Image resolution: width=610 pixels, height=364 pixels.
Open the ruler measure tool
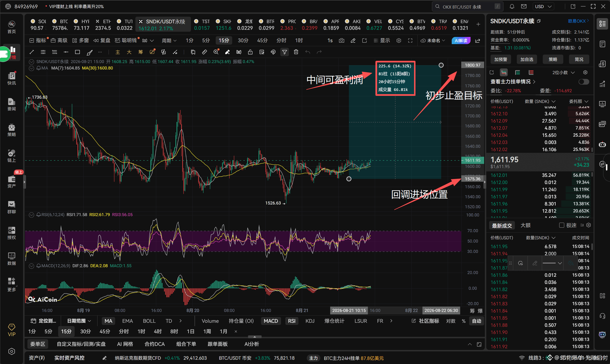coord(204,52)
